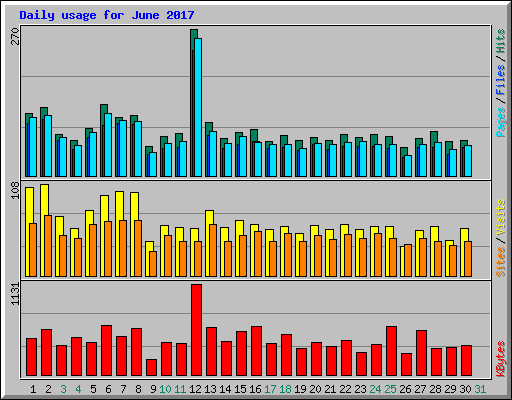Click the cyan Pages bar for day 12

coord(198,107)
